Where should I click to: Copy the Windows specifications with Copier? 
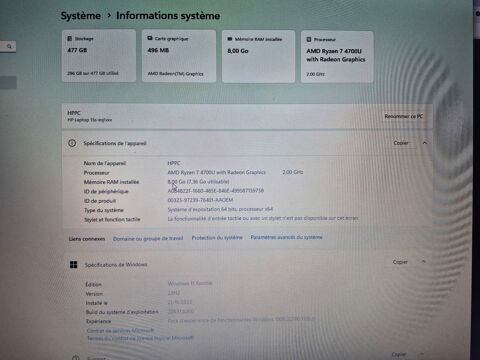click(x=400, y=262)
